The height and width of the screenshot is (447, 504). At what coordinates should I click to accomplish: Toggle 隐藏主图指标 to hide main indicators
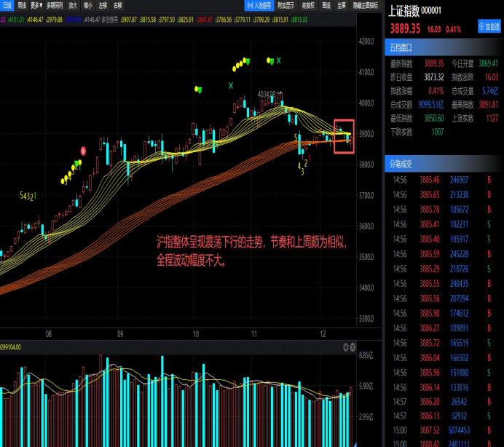(x=366, y=6)
